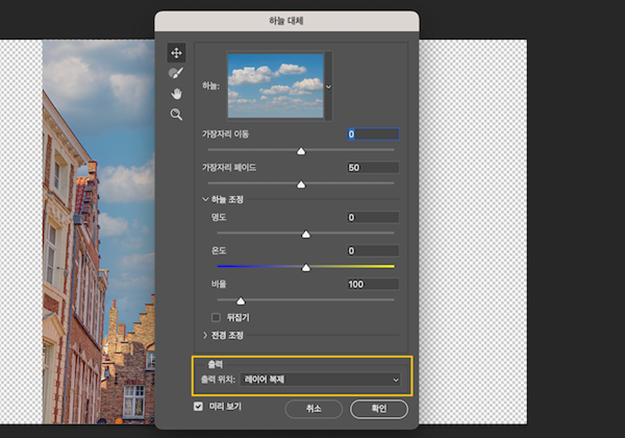Click the 가장자리 이동 slider handle
The image size is (625, 438).
301,151
